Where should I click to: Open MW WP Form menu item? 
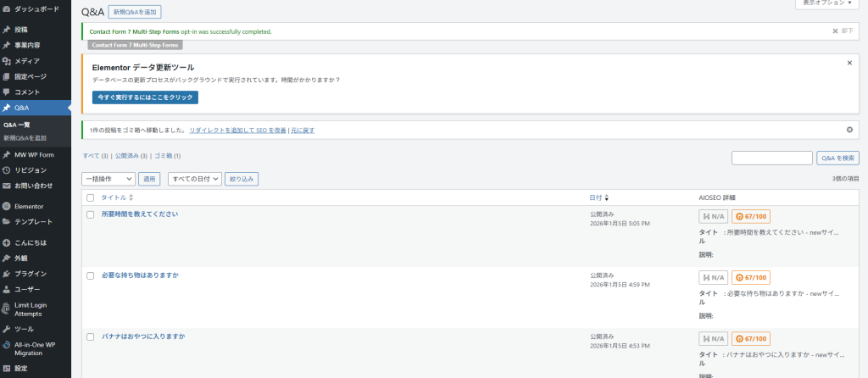click(34, 154)
